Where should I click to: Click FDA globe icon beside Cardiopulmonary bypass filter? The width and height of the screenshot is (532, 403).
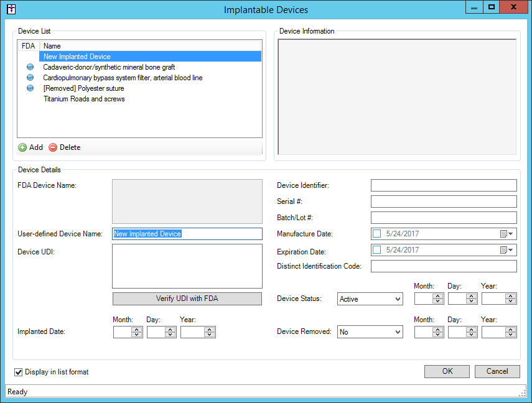(x=29, y=78)
